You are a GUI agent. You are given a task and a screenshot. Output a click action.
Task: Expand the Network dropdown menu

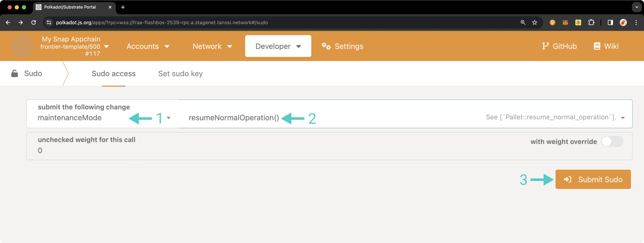point(212,46)
